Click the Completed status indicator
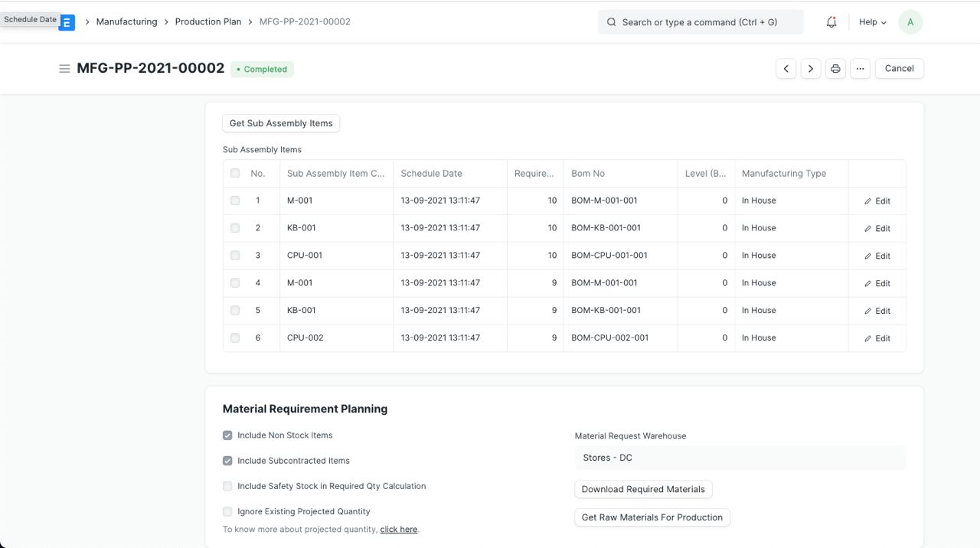980x548 pixels. [x=262, y=69]
